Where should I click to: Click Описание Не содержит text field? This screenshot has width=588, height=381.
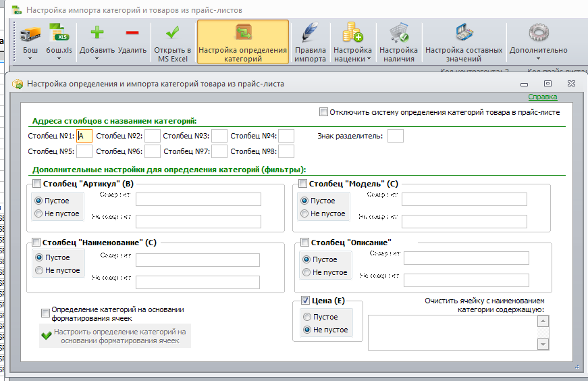tap(466, 280)
